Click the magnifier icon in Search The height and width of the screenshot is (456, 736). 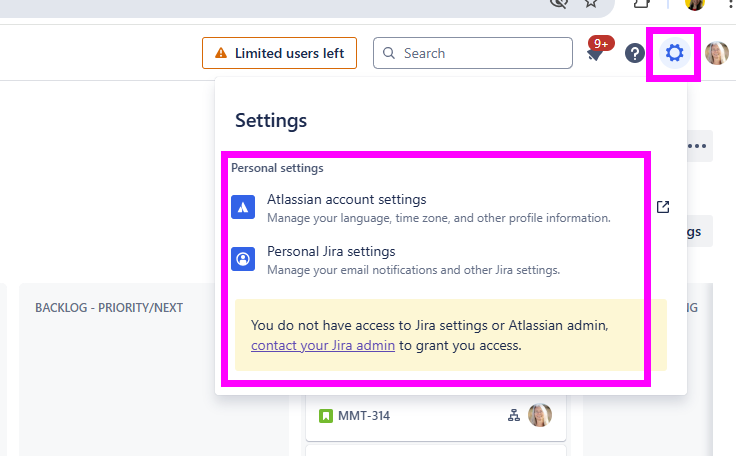(x=389, y=53)
